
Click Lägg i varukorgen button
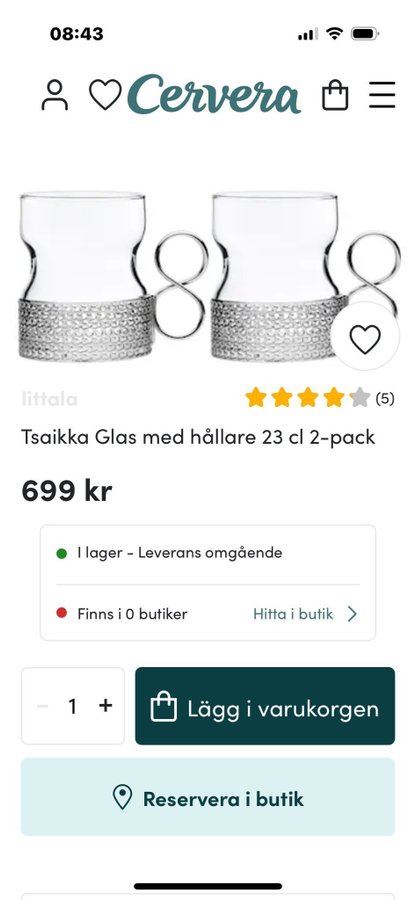pos(265,706)
